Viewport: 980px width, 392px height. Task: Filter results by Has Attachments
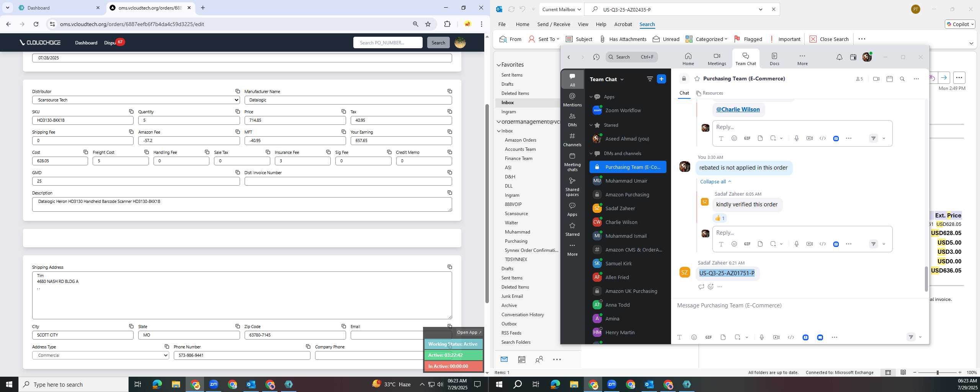[623, 39]
